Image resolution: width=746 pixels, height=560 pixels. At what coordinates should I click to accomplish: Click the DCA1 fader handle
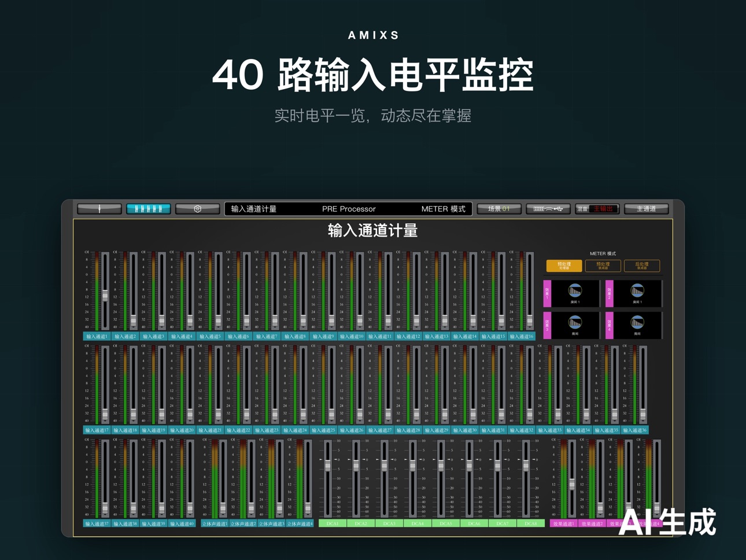[x=328, y=465]
